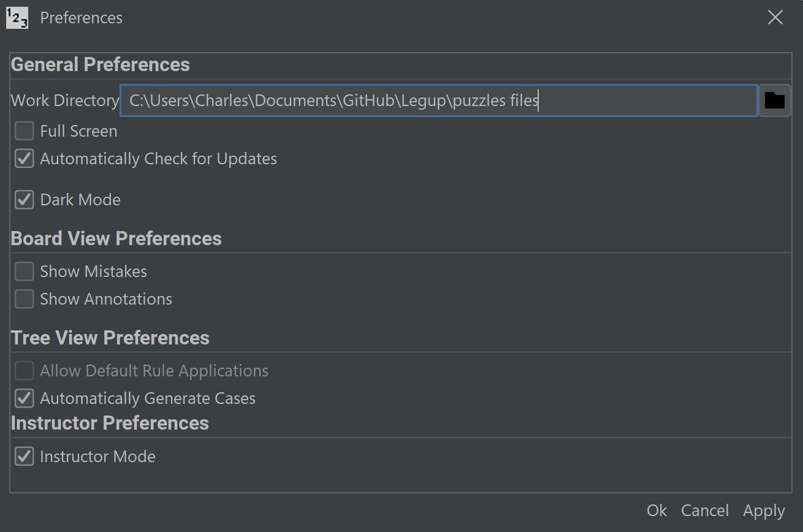Viewport: 803px width, 532px height.
Task: Click the Ok button
Action: [656, 510]
